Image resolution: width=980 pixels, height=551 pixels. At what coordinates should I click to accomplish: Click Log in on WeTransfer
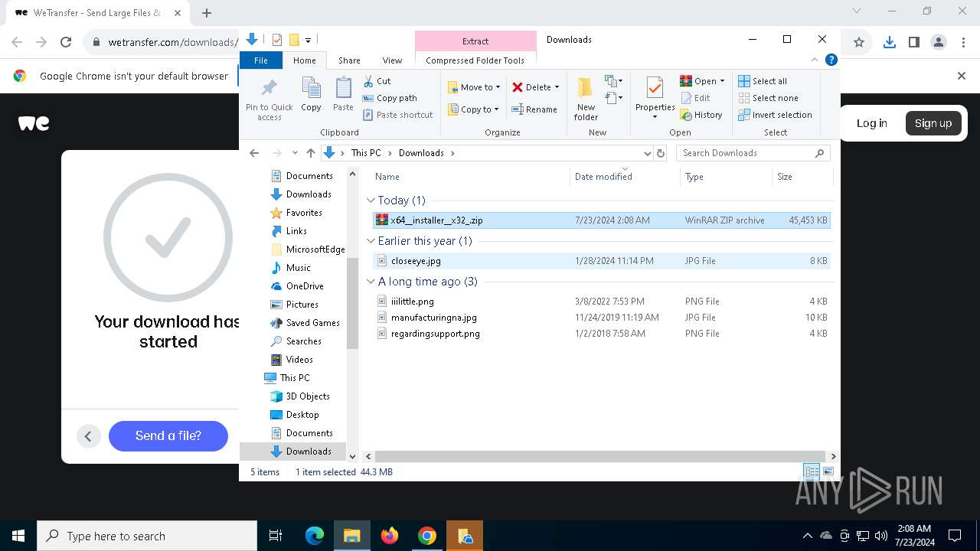(871, 123)
